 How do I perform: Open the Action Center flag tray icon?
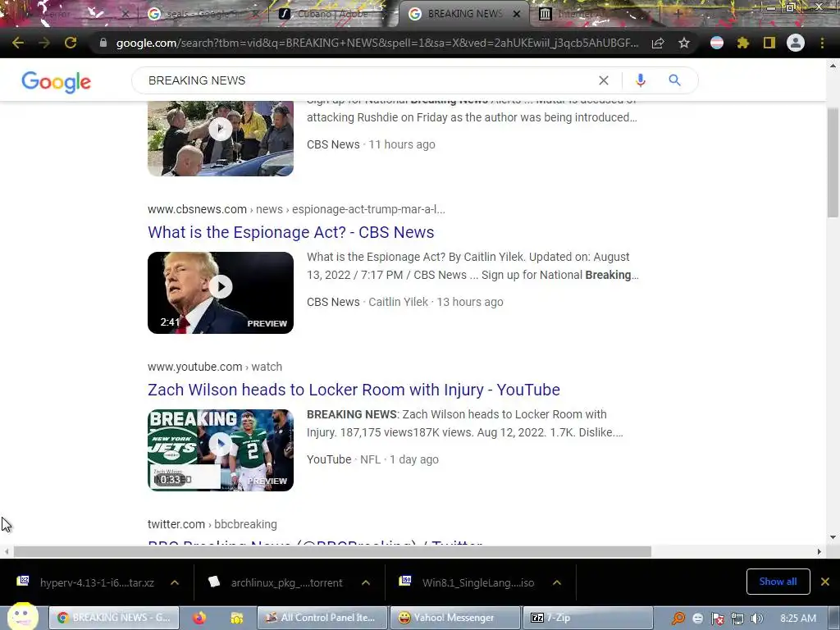pyautogui.click(x=717, y=619)
